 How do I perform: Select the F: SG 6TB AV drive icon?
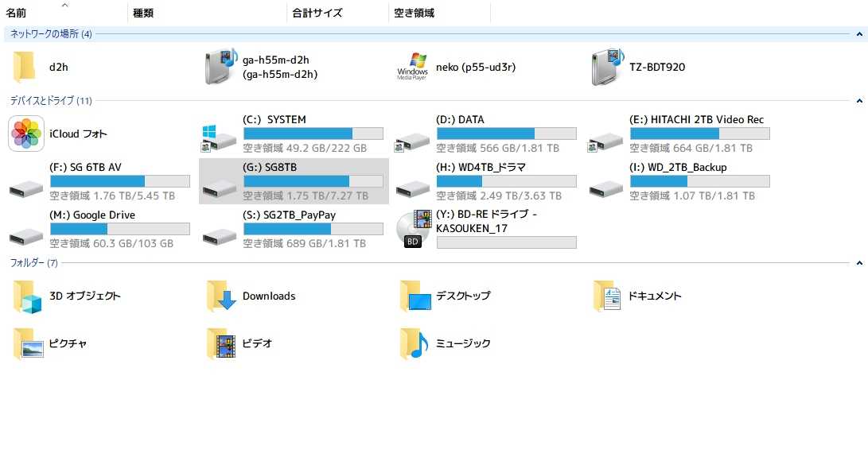click(26, 188)
